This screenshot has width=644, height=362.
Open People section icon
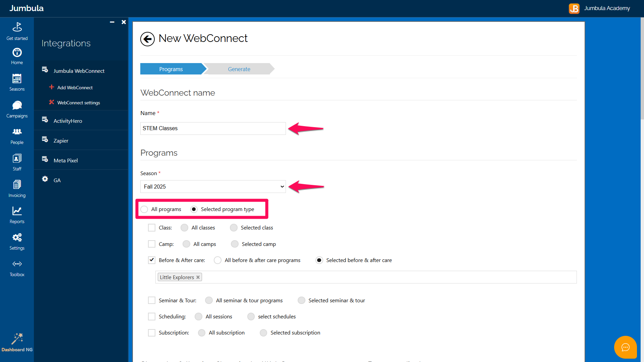pyautogui.click(x=17, y=132)
